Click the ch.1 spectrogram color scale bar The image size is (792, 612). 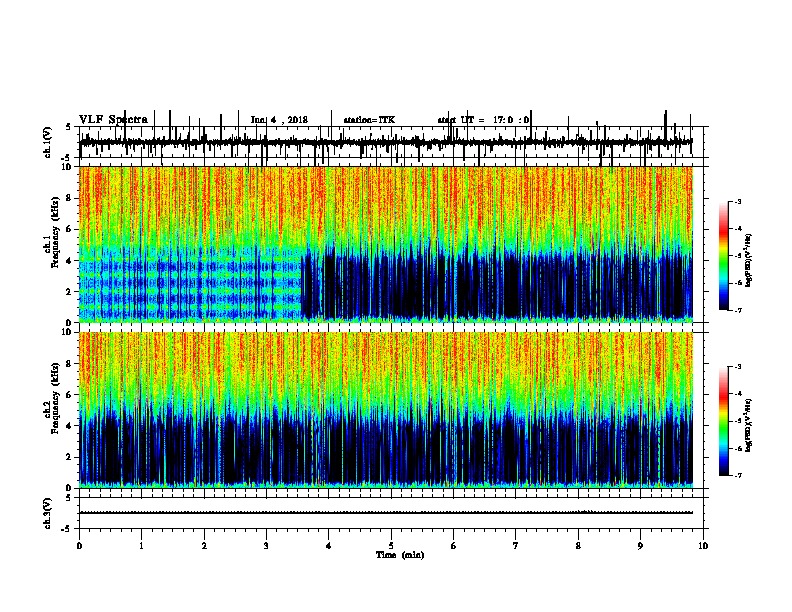pyautogui.click(x=724, y=256)
